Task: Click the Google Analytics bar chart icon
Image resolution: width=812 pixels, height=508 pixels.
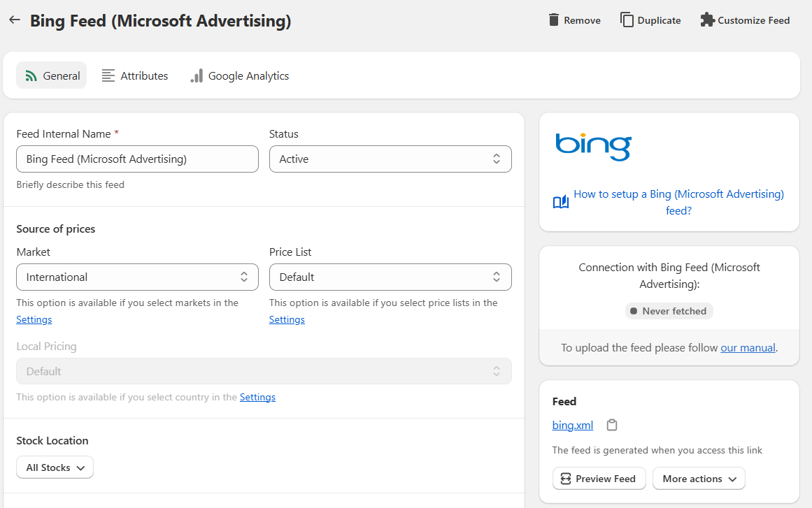Action: pyautogui.click(x=197, y=76)
